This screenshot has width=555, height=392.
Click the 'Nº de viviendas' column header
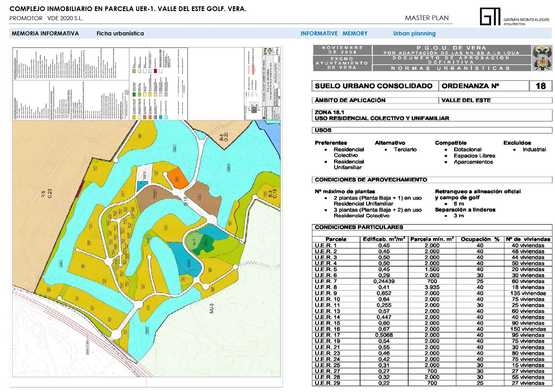pyautogui.click(x=528, y=239)
